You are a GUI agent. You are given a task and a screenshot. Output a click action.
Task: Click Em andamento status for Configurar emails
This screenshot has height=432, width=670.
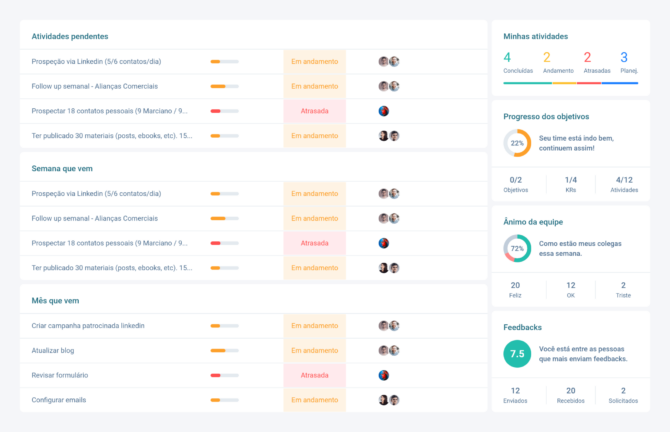(x=314, y=400)
